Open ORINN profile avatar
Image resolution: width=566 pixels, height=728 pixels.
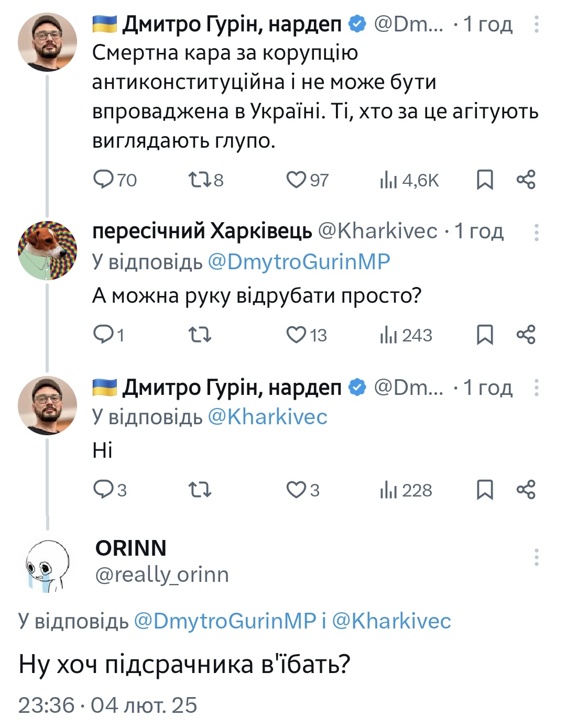coord(47,566)
